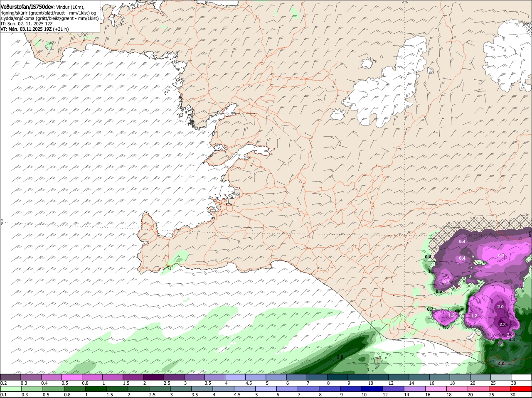Pick upper legend pale grey swatch between 25 and 30
The height and width of the screenshot is (398, 532).
(x=501, y=377)
